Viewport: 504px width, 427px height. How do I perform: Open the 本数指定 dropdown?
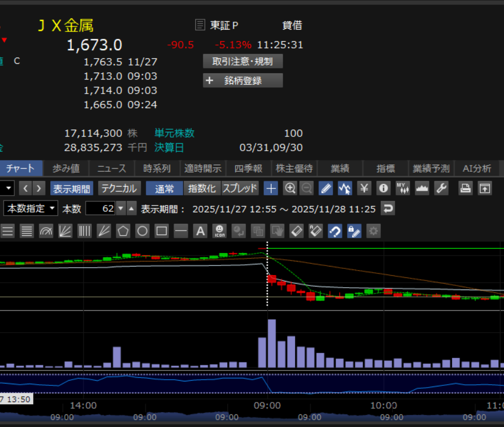31,208
